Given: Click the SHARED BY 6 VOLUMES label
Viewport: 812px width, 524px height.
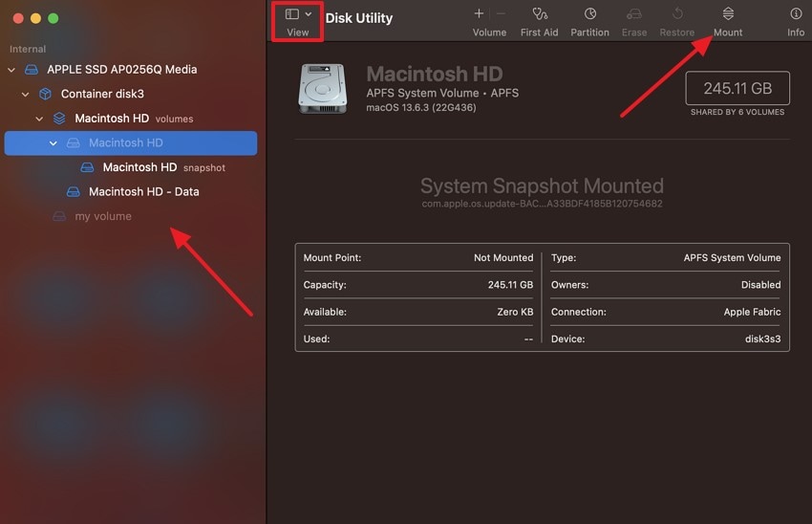Looking at the screenshot, I should (x=737, y=112).
